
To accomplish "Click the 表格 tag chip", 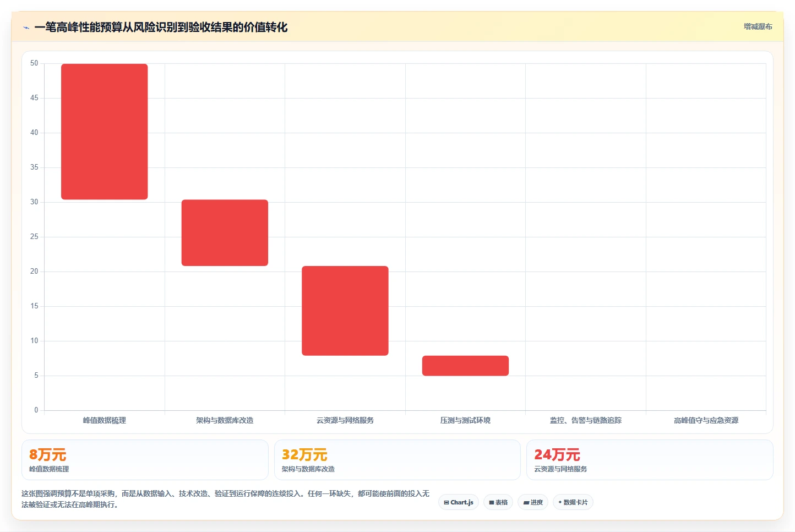I will coord(498,502).
